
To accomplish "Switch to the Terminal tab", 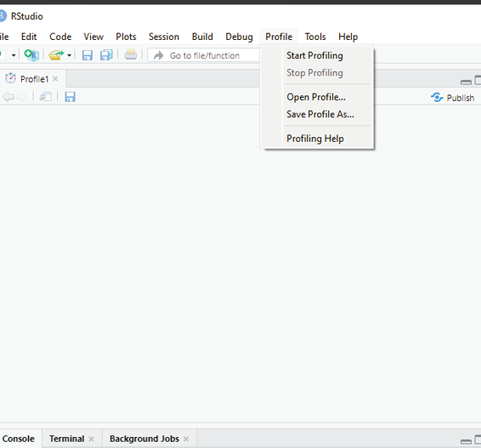I will (x=66, y=439).
